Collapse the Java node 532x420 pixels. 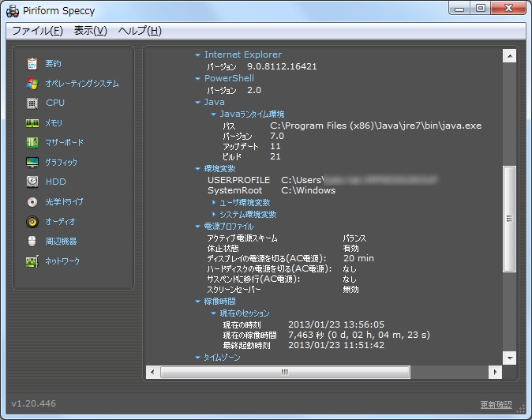tap(198, 103)
